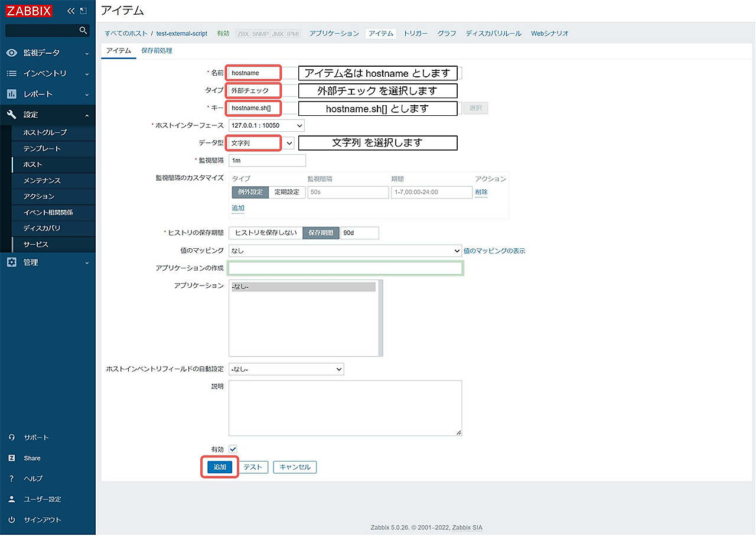Open the トリガー tab in host navigation

(x=415, y=34)
